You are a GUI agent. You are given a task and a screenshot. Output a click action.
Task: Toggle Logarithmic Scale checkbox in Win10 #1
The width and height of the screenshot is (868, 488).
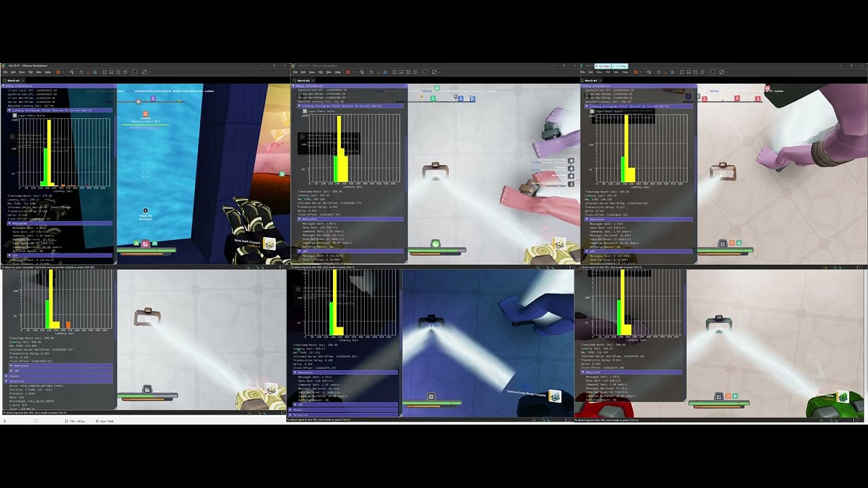tap(14, 115)
